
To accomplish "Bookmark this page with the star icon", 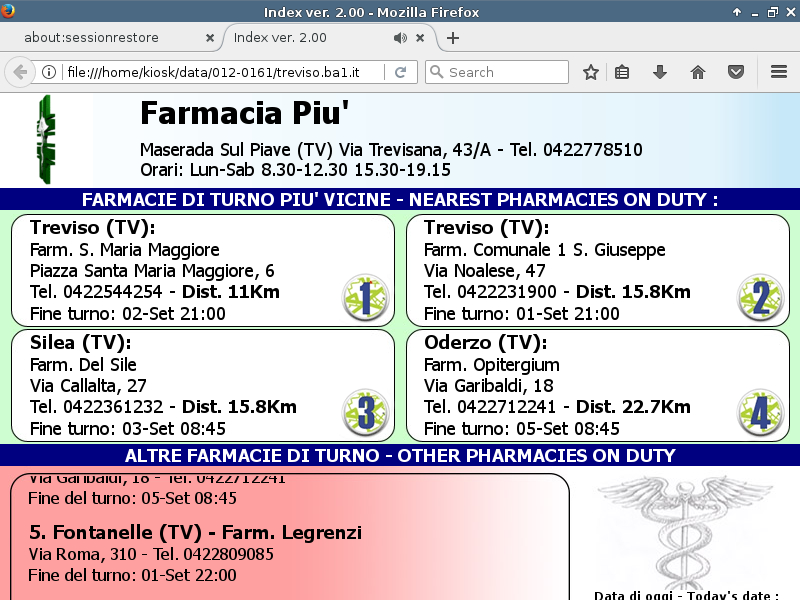I will click(591, 72).
